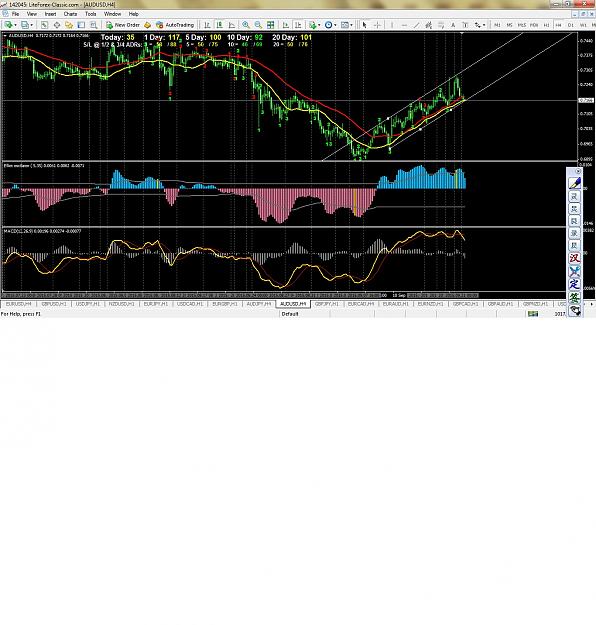Open the File menu
596x625 pixels.
click(15, 14)
